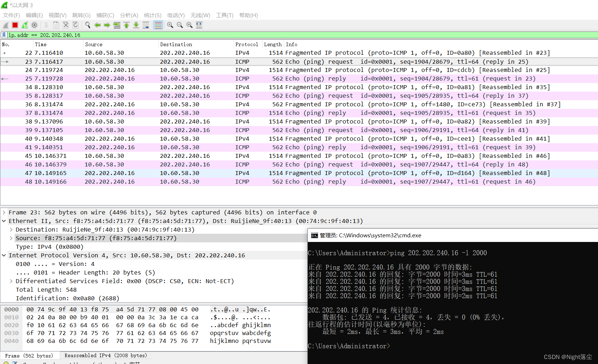Image resolution: width=598 pixels, height=364 pixels.
Task: Reload the capture file
Action: coord(76,25)
